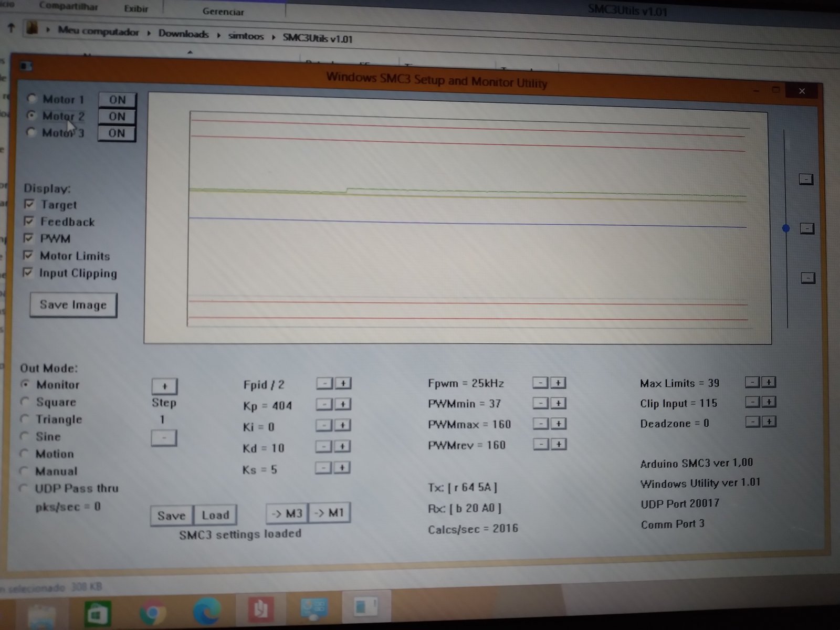
Task: Select Motion out mode
Action: [24, 454]
